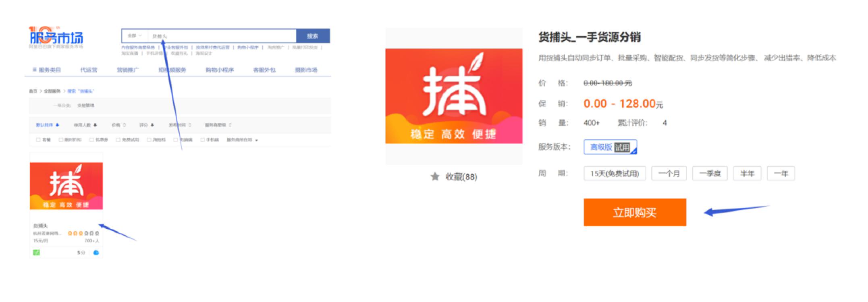The image size is (868, 302).
Task: Enable the 优惠券 filter checkbox
Action: [92, 140]
